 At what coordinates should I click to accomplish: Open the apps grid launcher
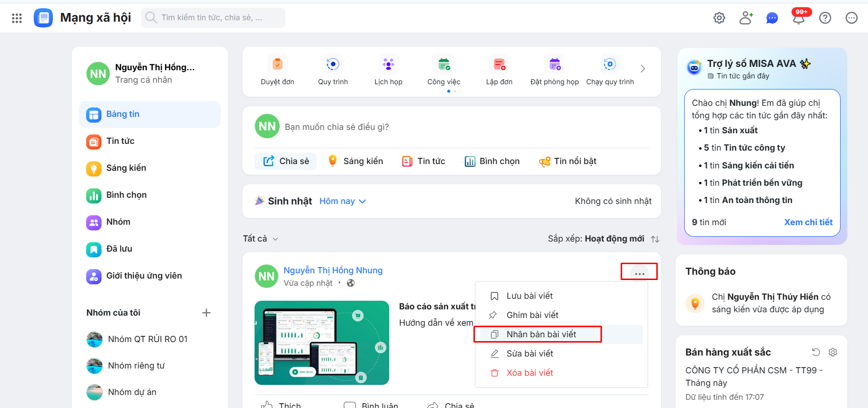coord(17,18)
